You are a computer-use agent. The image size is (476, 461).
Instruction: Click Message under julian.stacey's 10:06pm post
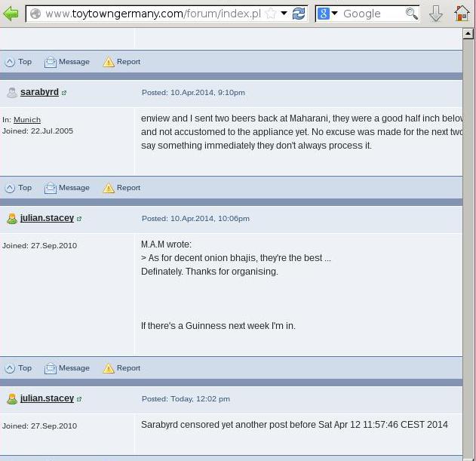pyautogui.click(x=67, y=368)
